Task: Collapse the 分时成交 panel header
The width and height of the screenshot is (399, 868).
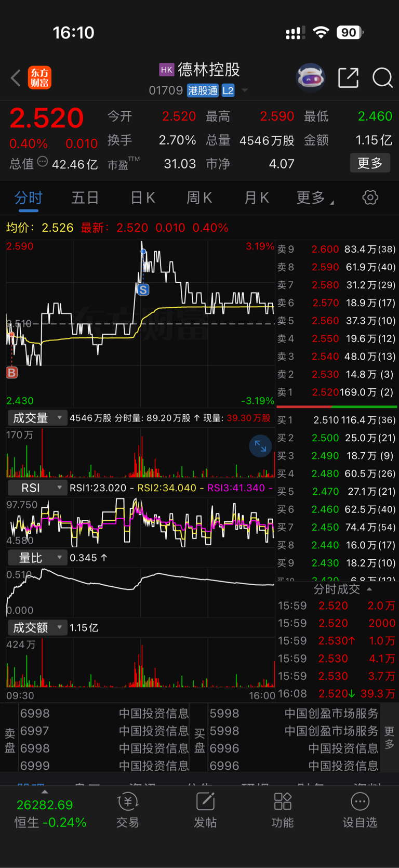Action: 343,589
